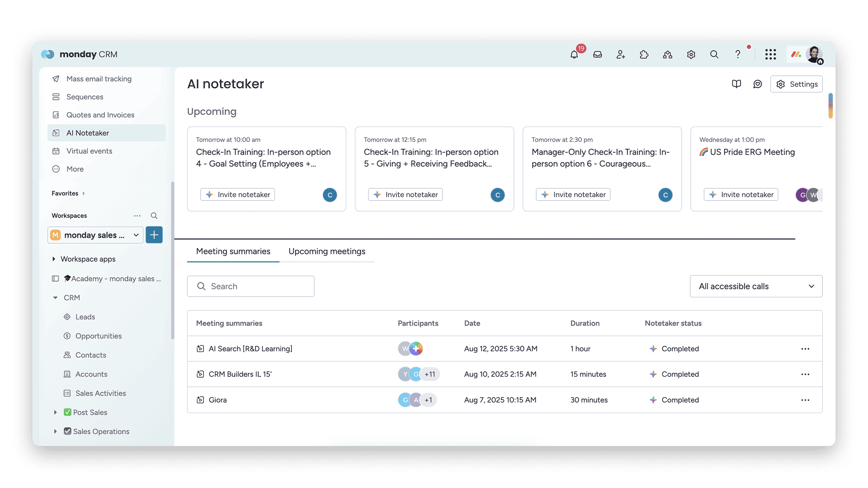The width and height of the screenshot is (868, 488).
Task: Click the main page vertical scrollbar
Action: point(830,106)
